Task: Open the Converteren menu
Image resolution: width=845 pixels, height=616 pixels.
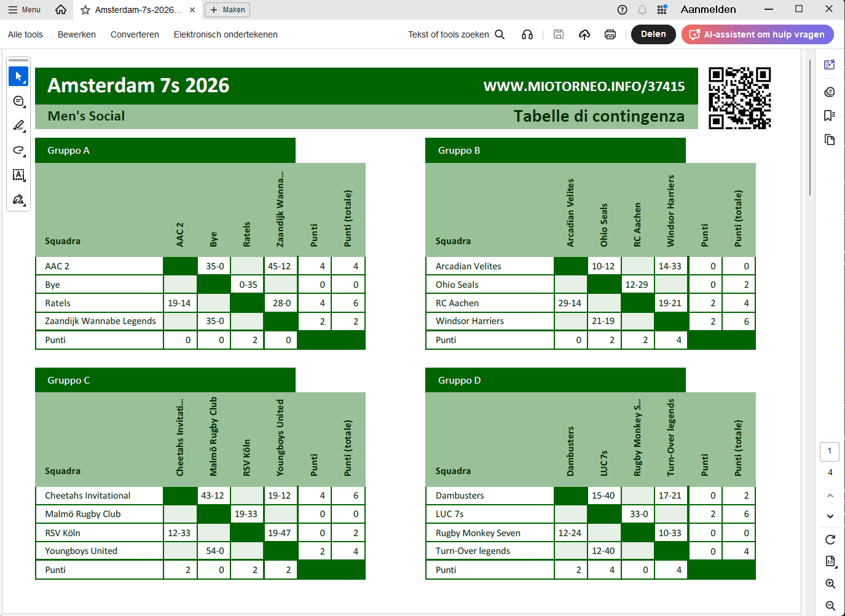Action: point(135,34)
